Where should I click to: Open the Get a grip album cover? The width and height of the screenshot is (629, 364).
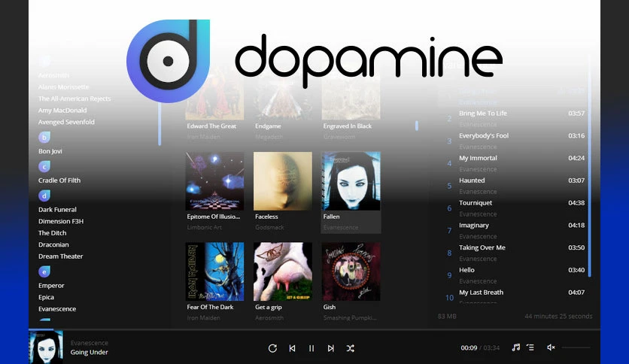pos(283,271)
